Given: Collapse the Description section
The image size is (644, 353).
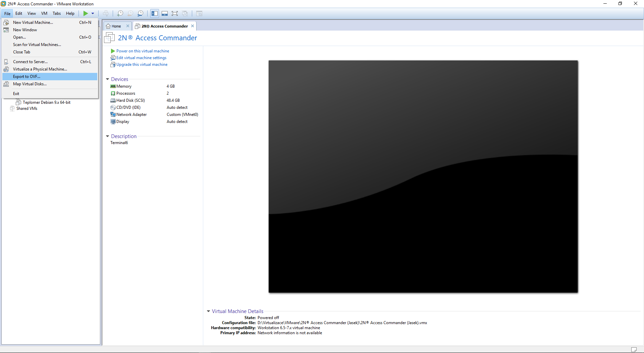Looking at the screenshot, I should [108, 136].
